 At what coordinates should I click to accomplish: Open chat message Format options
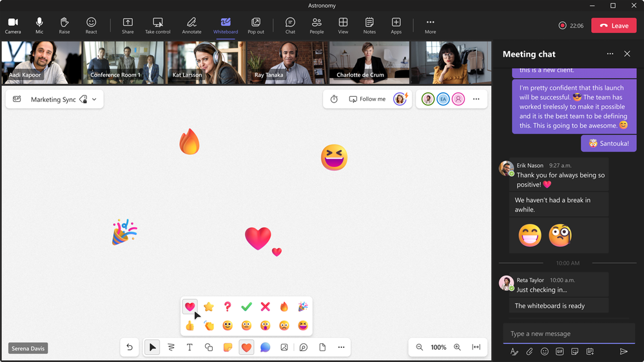click(x=514, y=351)
